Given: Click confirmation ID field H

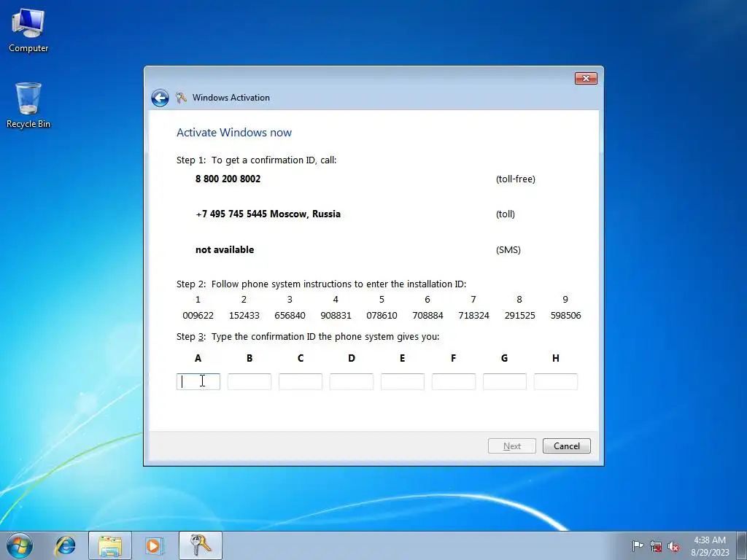Looking at the screenshot, I should click(x=555, y=381).
